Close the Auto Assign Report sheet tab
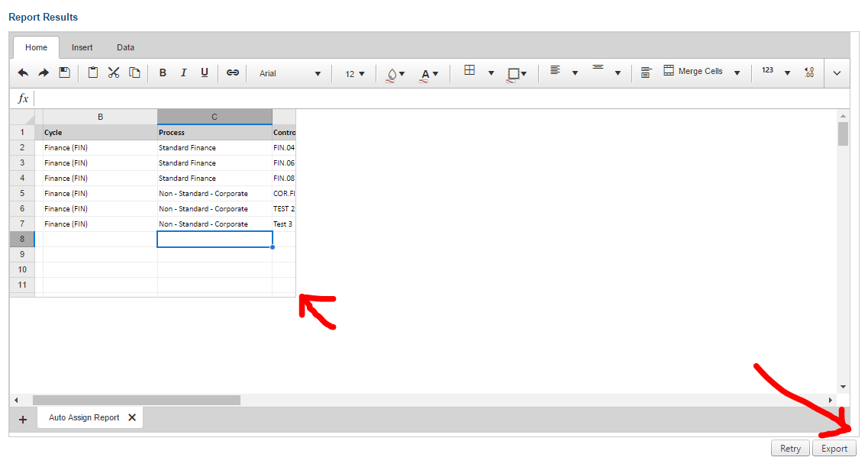 (x=132, y=417)
